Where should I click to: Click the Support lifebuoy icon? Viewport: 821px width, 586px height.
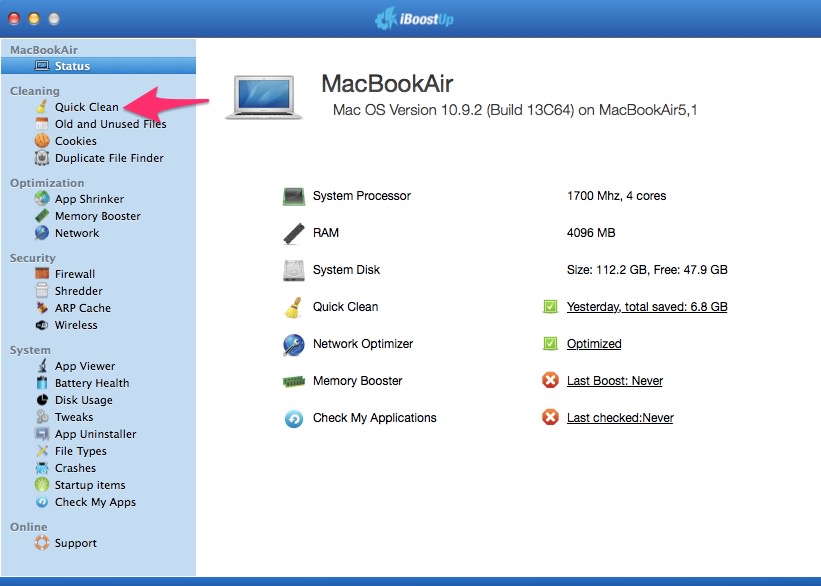tap(42, 543)
